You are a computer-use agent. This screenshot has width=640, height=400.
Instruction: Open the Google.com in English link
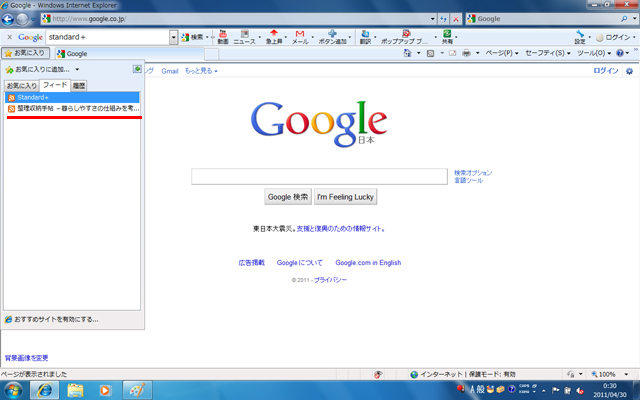(368, 263)
